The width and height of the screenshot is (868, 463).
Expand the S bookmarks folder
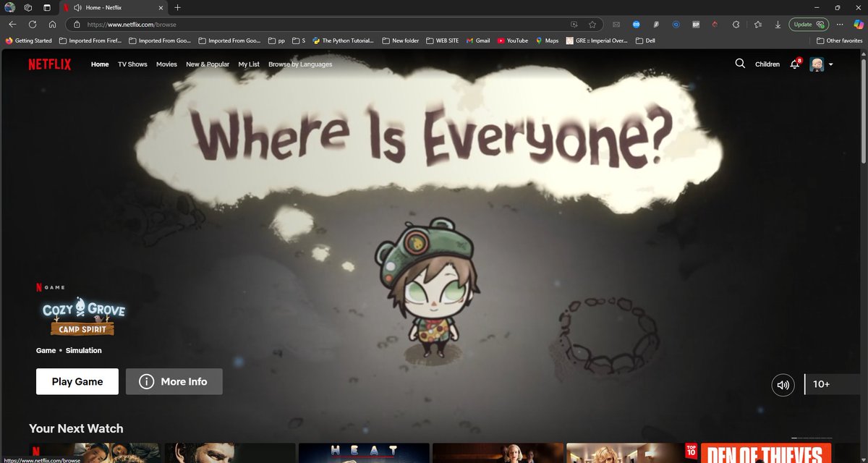299,41
